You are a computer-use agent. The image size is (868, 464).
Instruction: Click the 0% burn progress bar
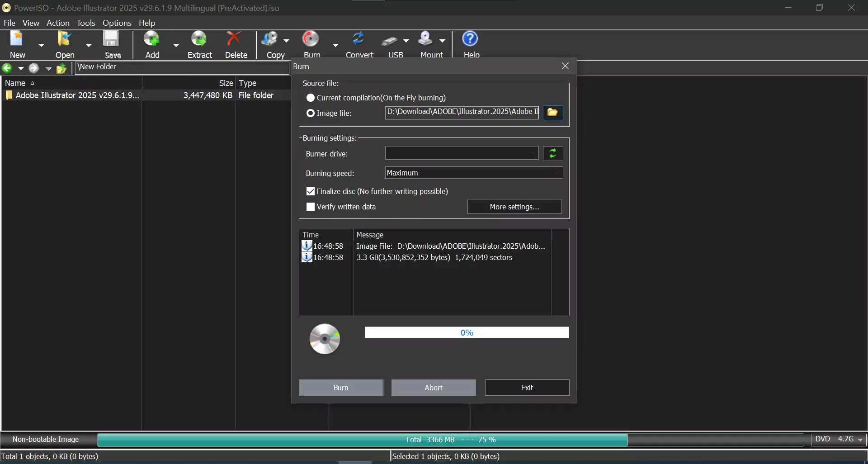pos(467,333)
